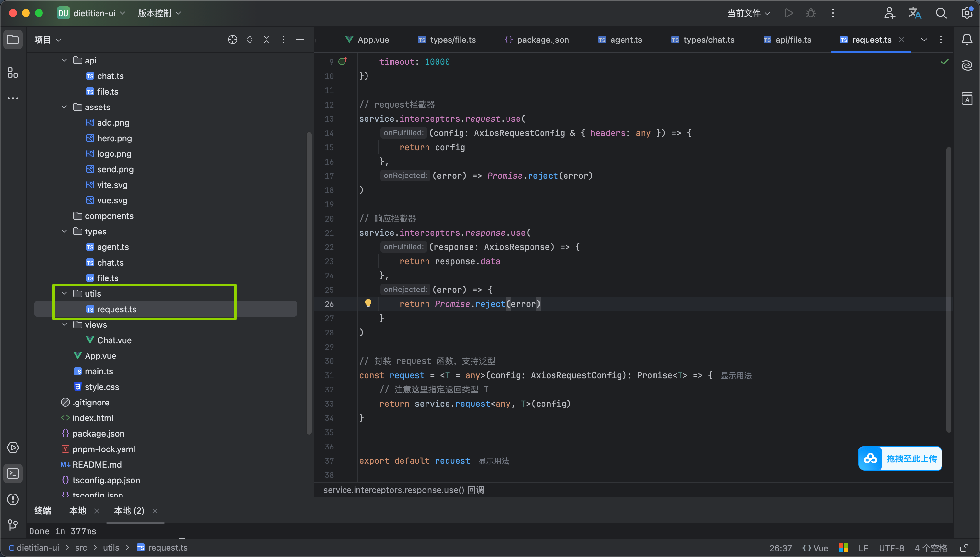Open the code with me user icon
Image resolution: width=980 pixels, height=557 pixels.
pyautogui.click(x=890, y=13)
